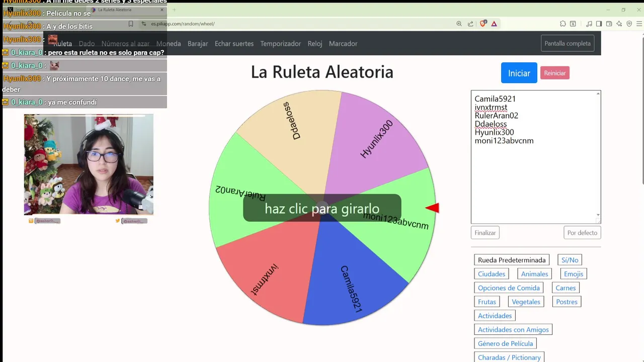Image resolution: width=644 pixels, height=362 pixels.
Task: Open the Marcador nav link
Action: coord(343,44)
